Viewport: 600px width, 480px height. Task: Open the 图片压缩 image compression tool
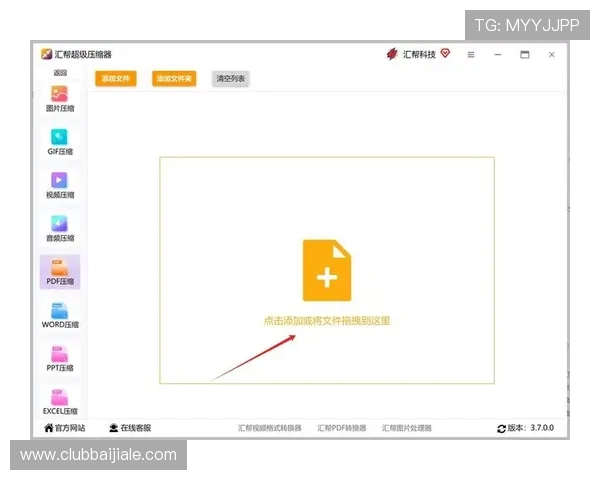coord(60,99)
